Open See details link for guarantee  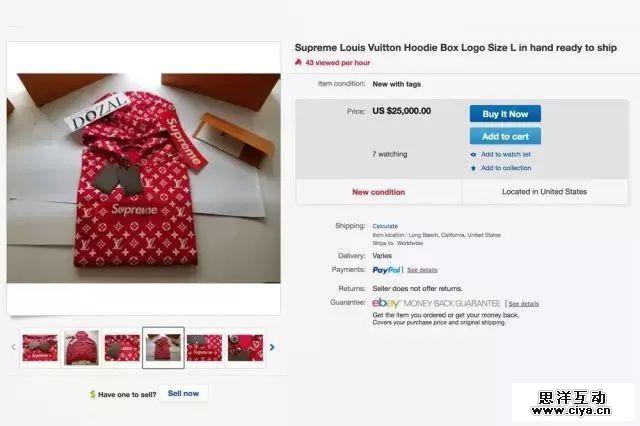point(523,303)
